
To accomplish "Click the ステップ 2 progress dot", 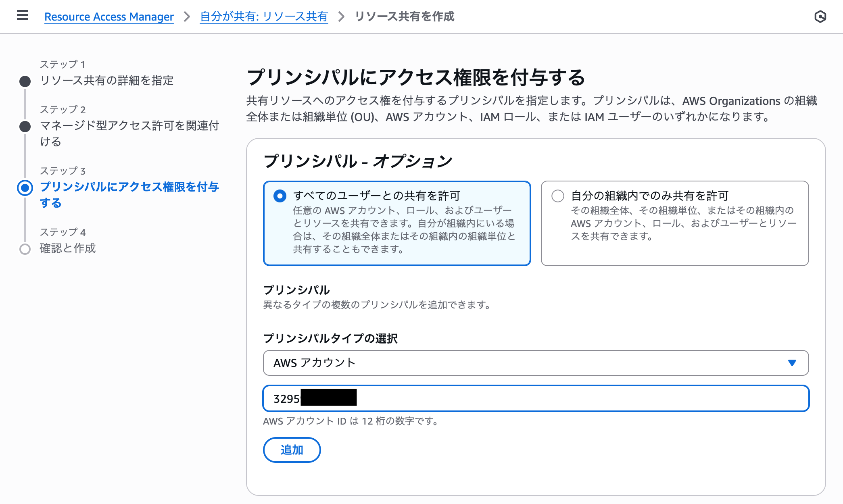I will pos(25,126).
